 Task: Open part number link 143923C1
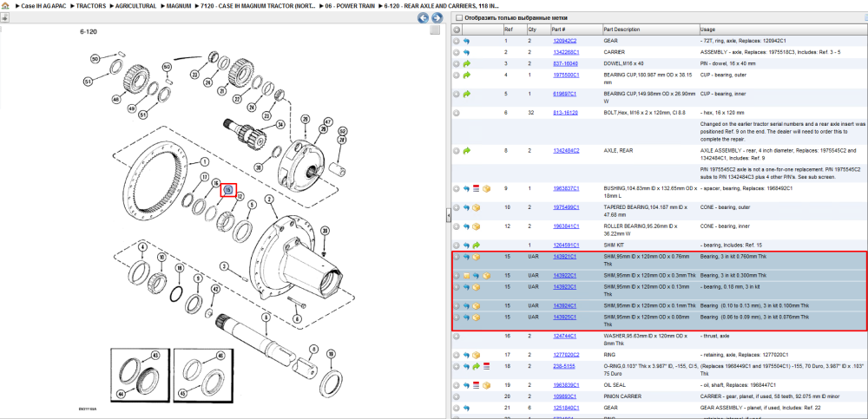tap(565, 287)
